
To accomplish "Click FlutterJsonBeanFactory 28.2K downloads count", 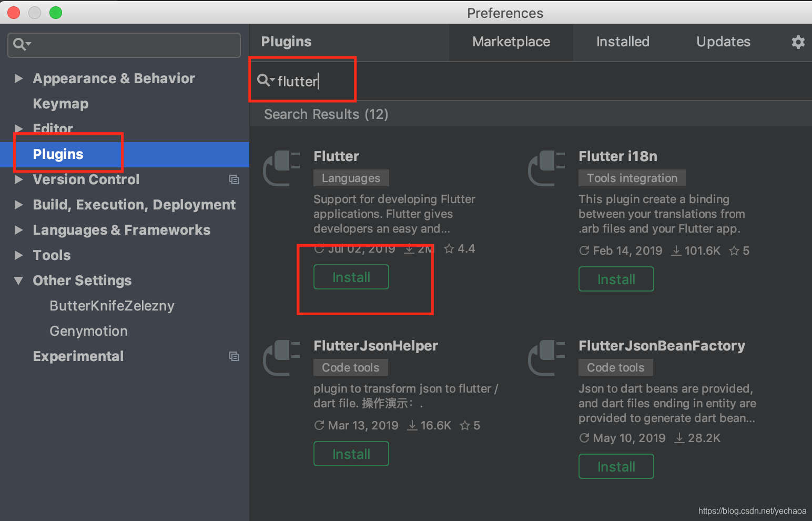I will pyautogui.click(x=697, y=438).
